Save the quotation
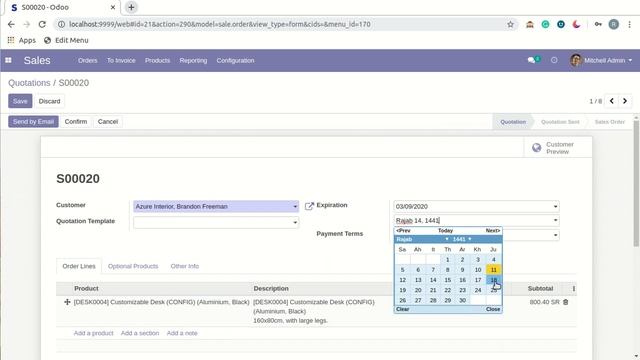640x360 pixels. [20, 101]
